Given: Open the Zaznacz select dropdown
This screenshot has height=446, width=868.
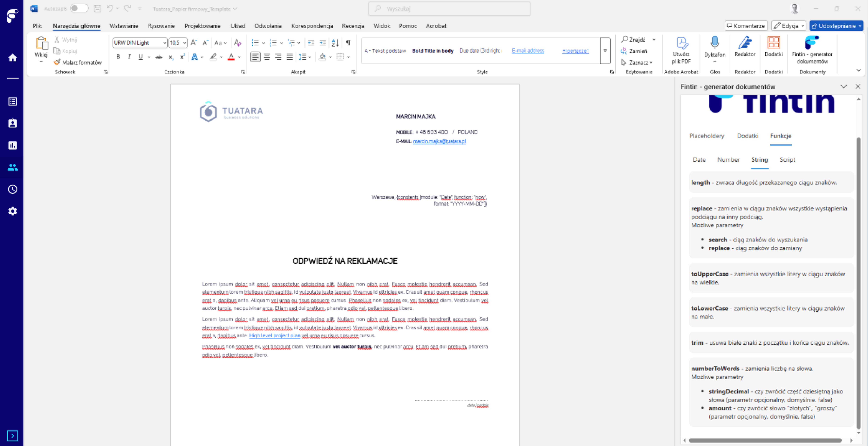Looking at the screenshot, I should [637, 63].
